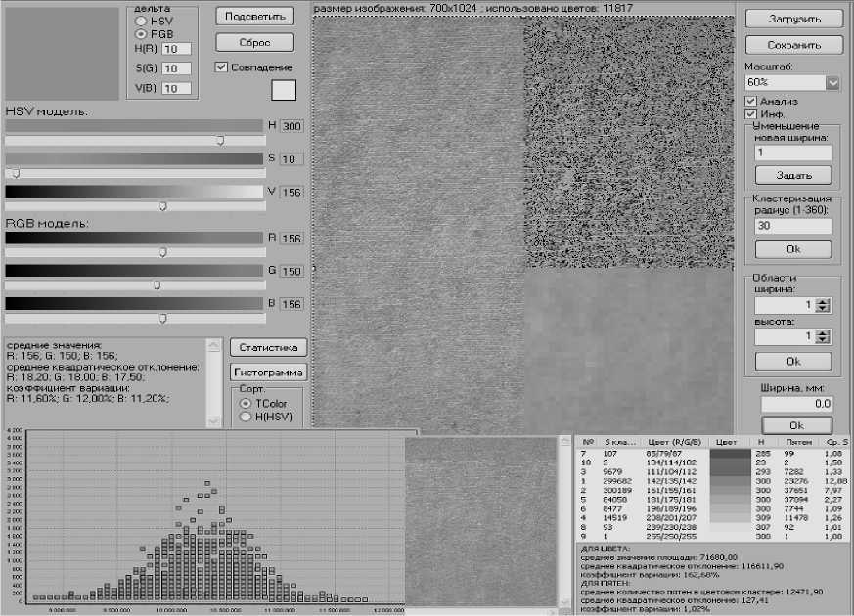Click cell value 84050 in cluster table
854x616 pixels.
click(614, 500)
